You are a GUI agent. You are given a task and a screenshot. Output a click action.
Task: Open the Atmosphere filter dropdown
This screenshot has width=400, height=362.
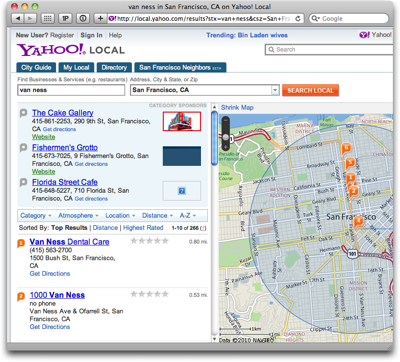[x=78, y=216]
